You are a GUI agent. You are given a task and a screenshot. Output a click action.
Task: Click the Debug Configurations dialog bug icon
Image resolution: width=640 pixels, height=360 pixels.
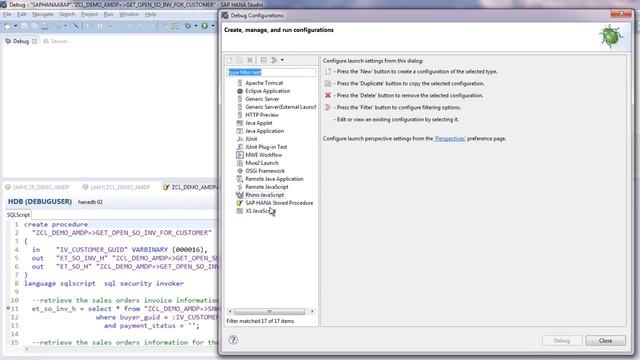(x=610, y=36)
